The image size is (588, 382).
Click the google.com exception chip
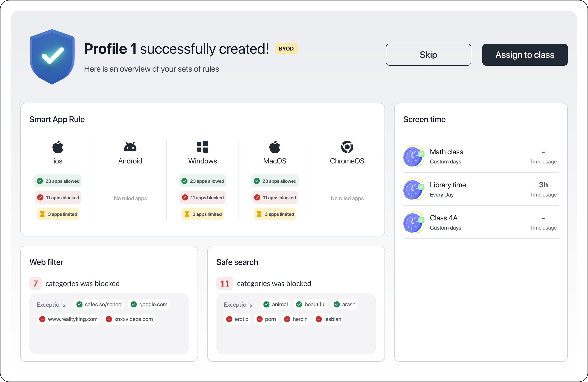tap(149, 304)
